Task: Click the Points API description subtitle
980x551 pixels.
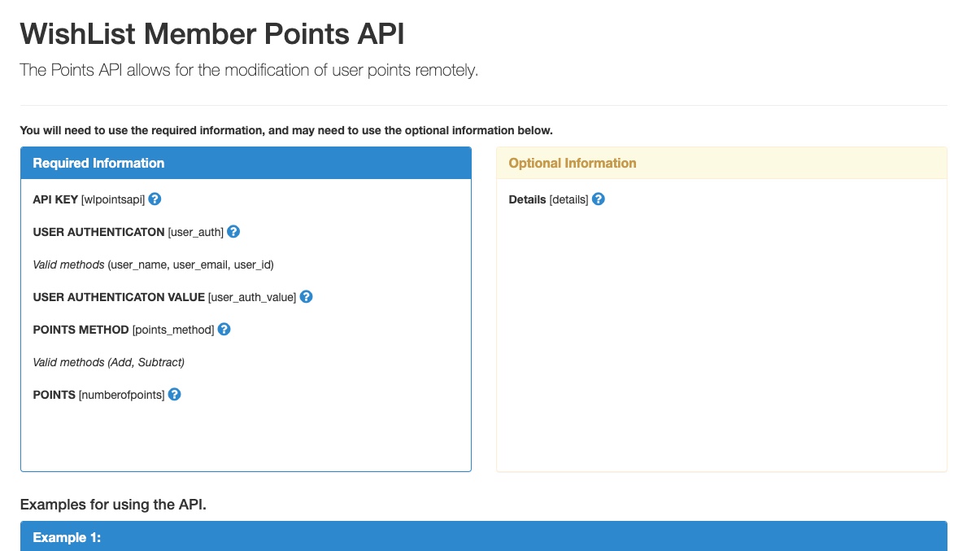Action: (249, 70)
